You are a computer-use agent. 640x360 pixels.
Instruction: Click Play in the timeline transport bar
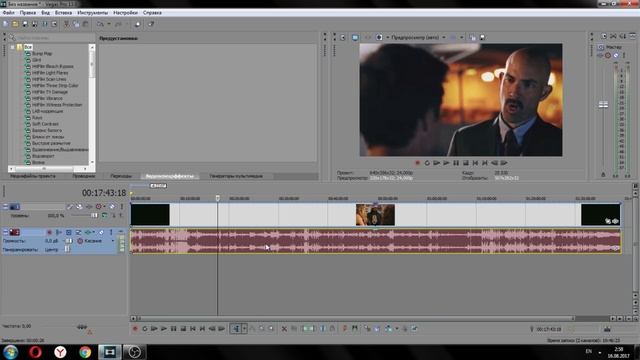coord(164,329)
